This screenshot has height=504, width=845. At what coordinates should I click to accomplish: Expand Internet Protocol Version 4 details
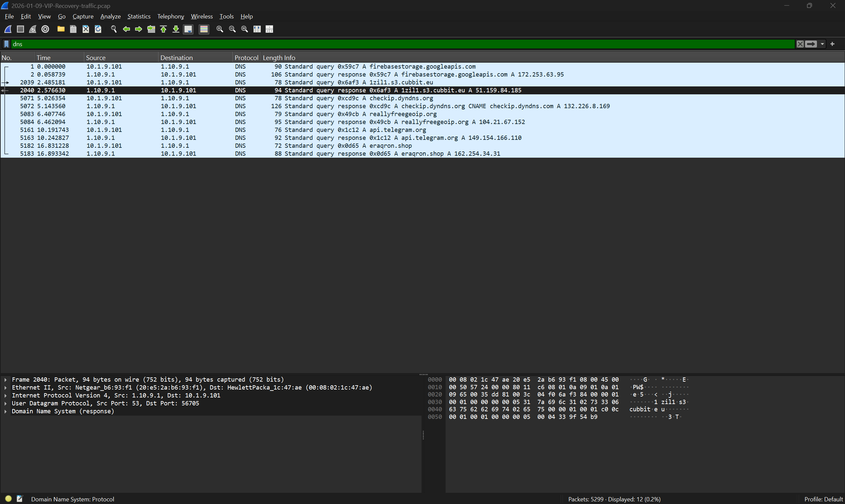[5, 395]
